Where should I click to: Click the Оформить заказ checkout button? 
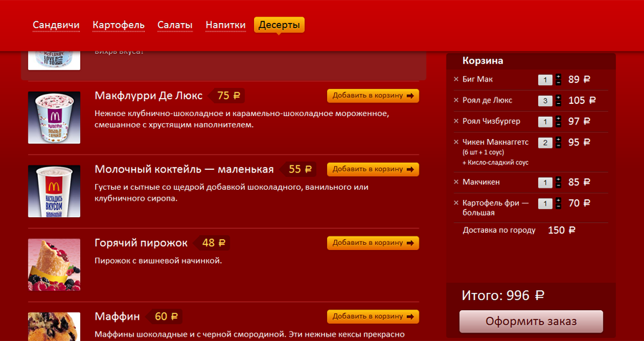click(x=531, y=322)
